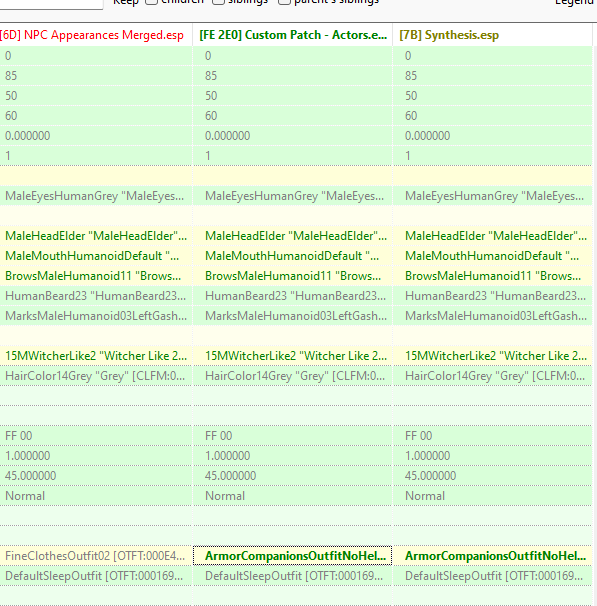Image resolution: width=597 pixels, height=606 pixels.
Task: Select HumanBeard23 in NPC Appearances Merged column
Action: (x=96, y=296)
